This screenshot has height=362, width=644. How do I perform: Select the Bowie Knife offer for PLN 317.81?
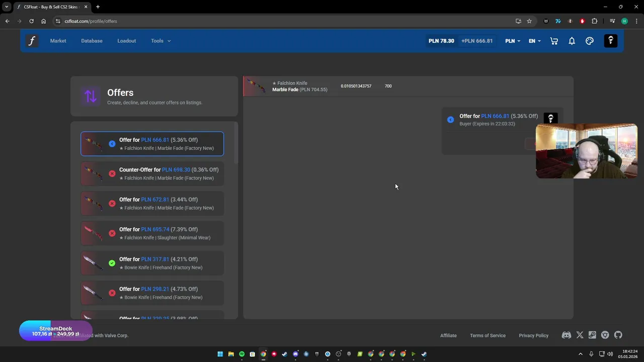152,263
